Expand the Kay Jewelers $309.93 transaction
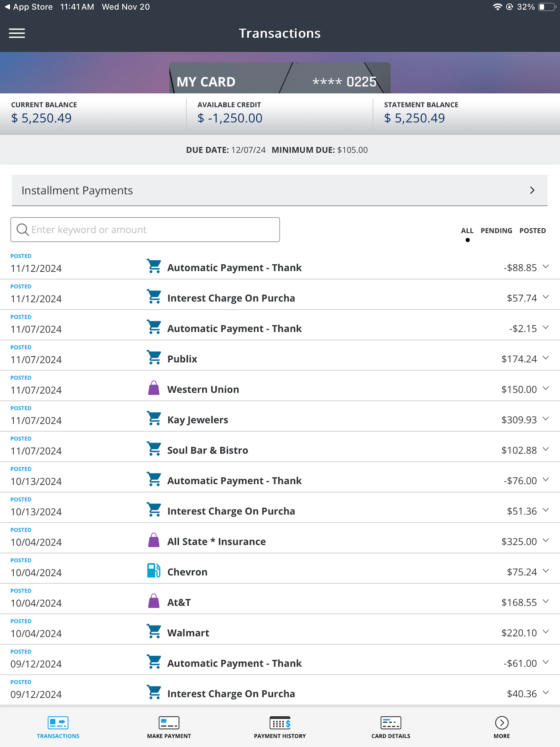This screenshot has width=560, height=747. click(546, 418)
